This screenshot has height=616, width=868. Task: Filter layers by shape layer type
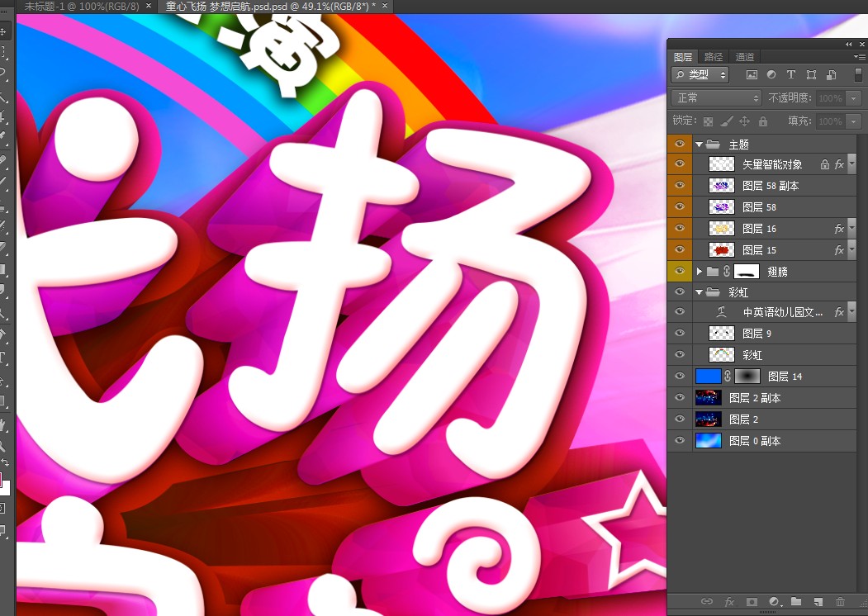811,74
